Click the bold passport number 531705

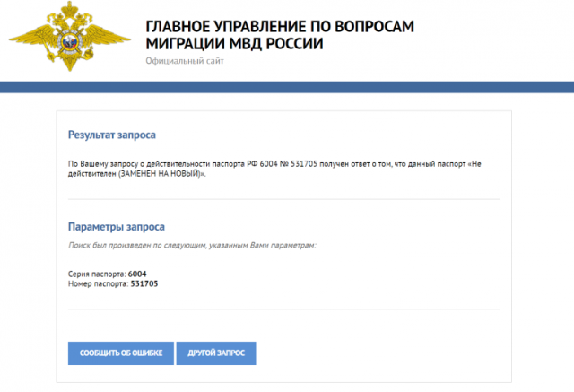[144, 283]
